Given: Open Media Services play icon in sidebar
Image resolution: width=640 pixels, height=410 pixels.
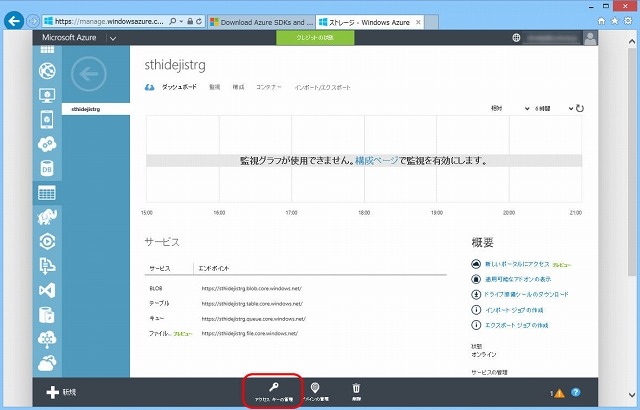Looking at the screenshot, I should click(47, 242).
